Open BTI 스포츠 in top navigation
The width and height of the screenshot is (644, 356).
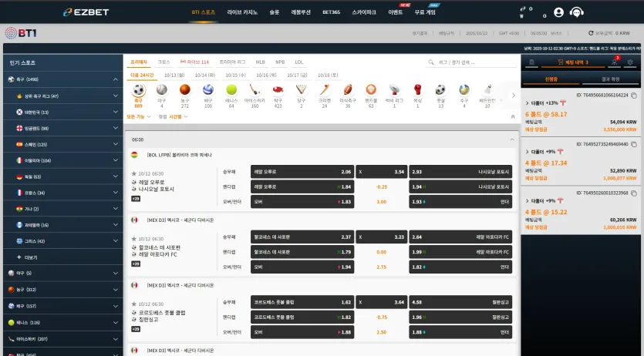(204, 12)
